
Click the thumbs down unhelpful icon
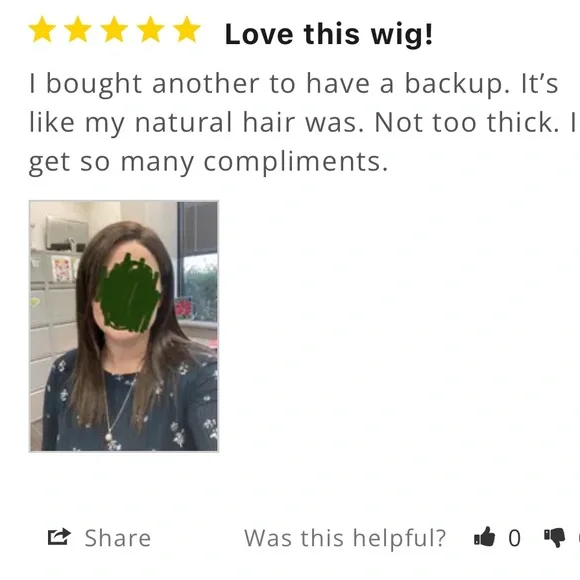[x=554, y=538]
